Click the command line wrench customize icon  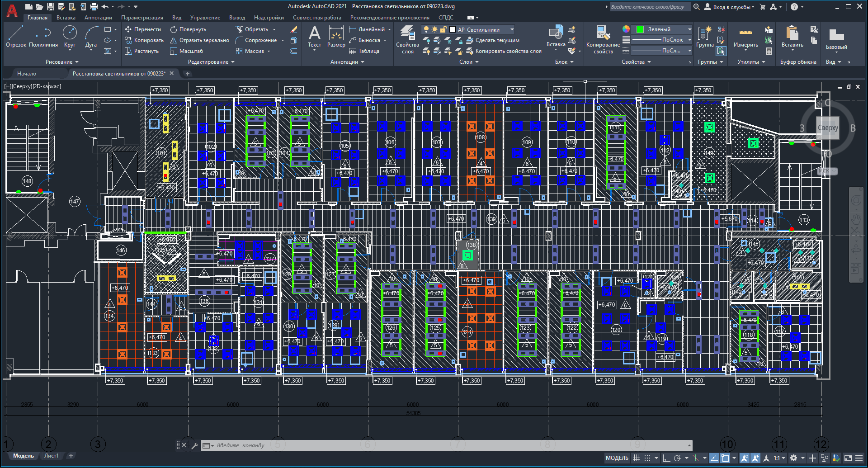(x=195, y=445)
